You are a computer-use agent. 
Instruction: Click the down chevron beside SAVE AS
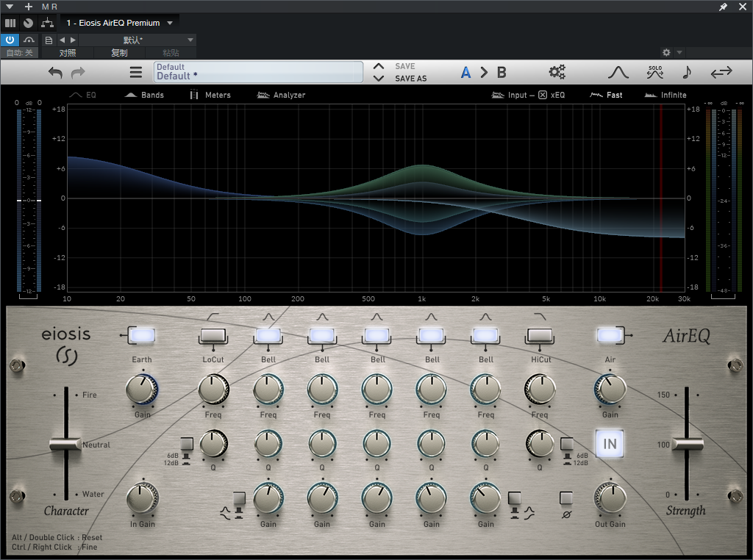pos(379,78)
